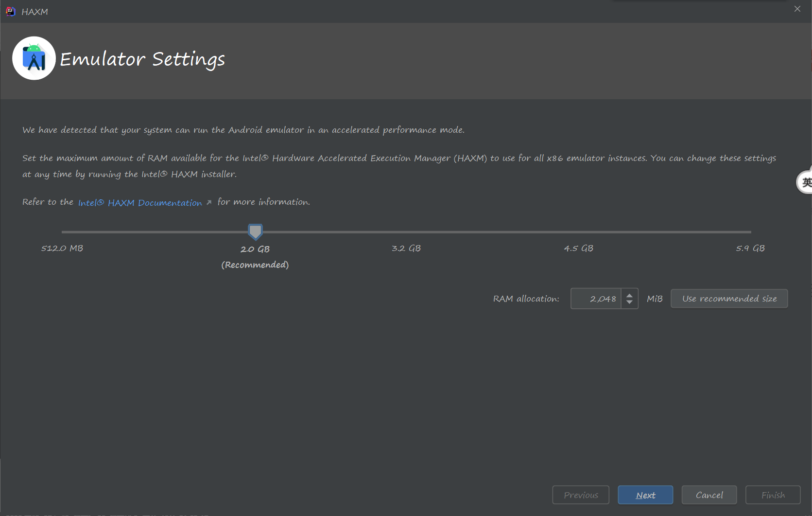
Task: Click the HAXM title bar app icon
Action: point(10,11)
